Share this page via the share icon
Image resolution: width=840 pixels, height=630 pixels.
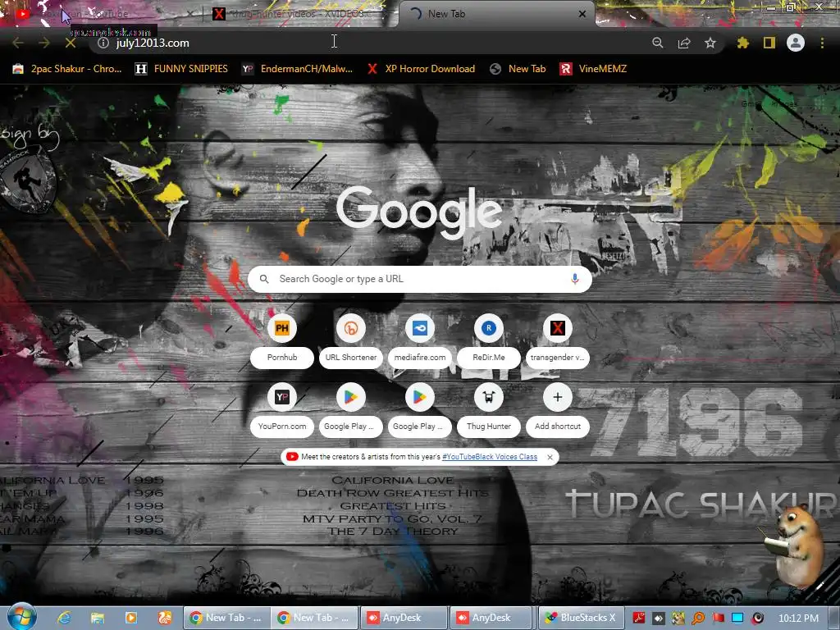click(x=684, y=43)
